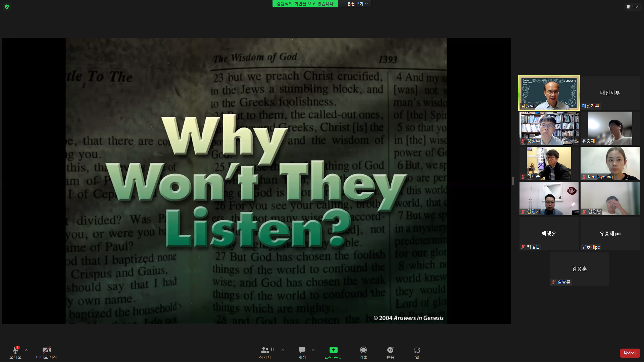
Task: Select 김원석 video thumbnail
Action: point(549,93)
